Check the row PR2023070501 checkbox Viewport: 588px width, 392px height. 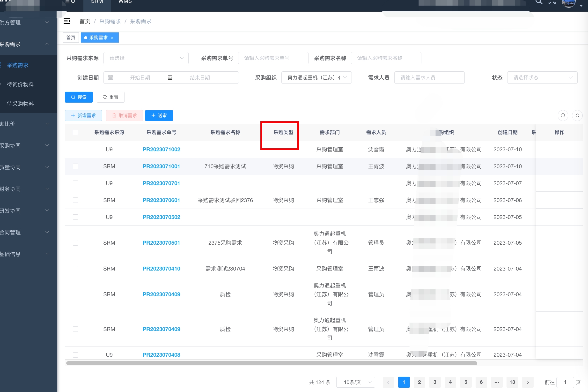click(x=75, y=243)
